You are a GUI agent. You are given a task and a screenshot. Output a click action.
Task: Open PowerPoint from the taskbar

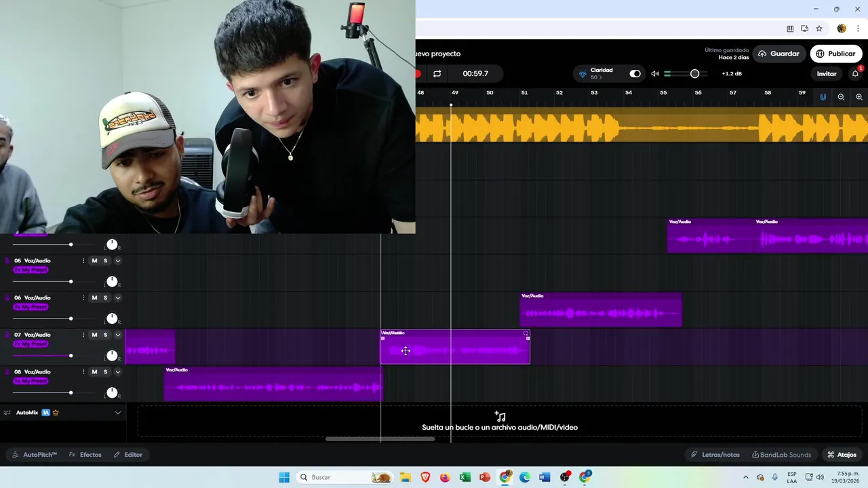point(485,477)
